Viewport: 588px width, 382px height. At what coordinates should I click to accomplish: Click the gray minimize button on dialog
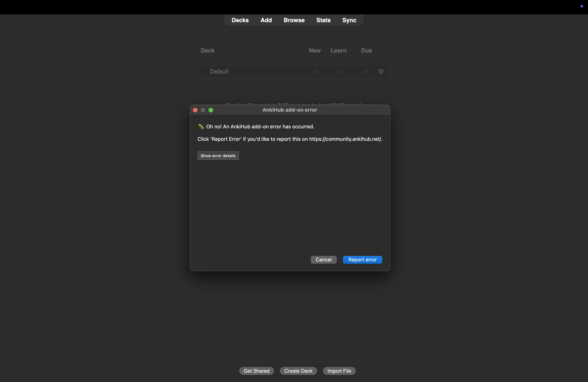(x=203, y=110)
